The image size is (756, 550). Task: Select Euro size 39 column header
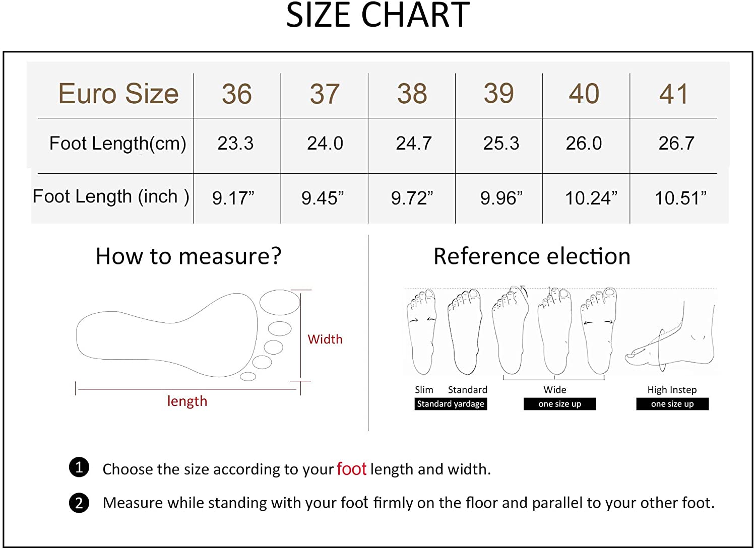[x=499, y=93]
